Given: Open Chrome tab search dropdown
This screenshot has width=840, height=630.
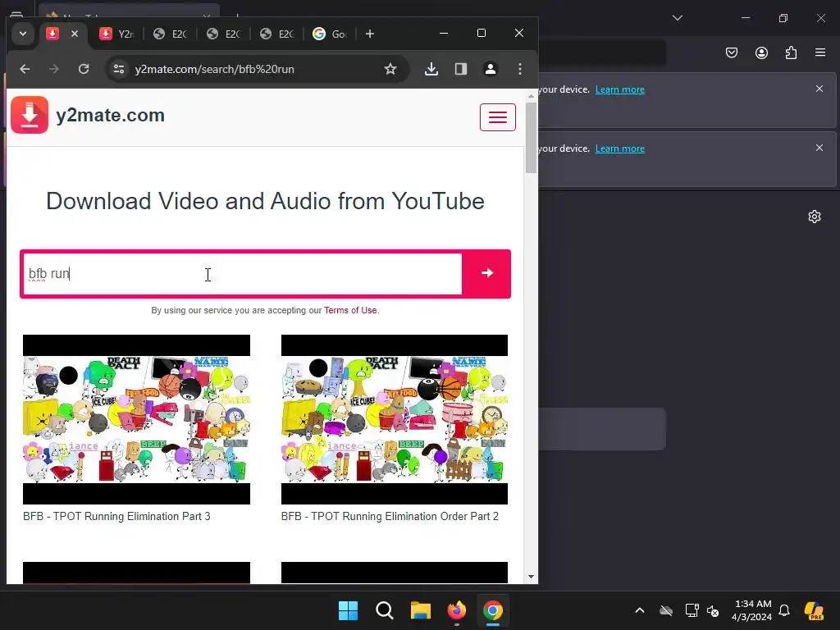Looking at the screenshot, I should coord(23,34).
